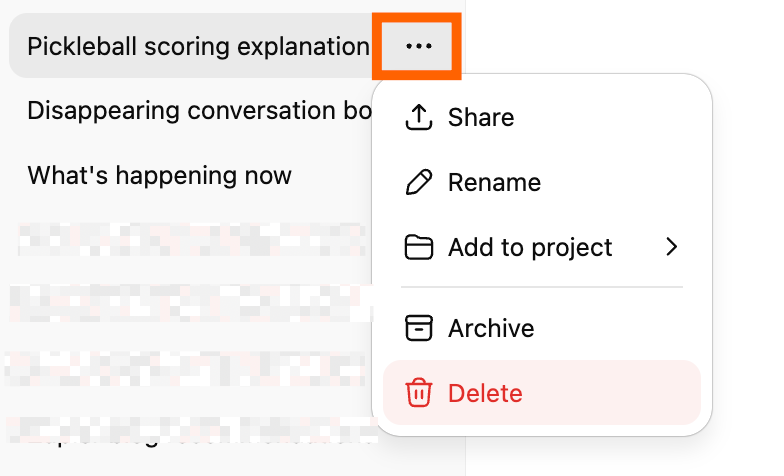Open the What's happening now conversation

coord(160,176)
